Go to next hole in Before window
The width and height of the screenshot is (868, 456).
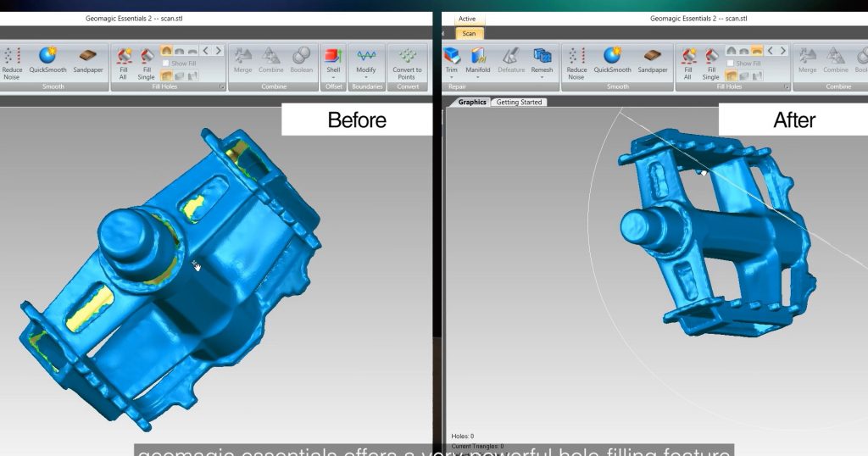click(x=218, y=50)
